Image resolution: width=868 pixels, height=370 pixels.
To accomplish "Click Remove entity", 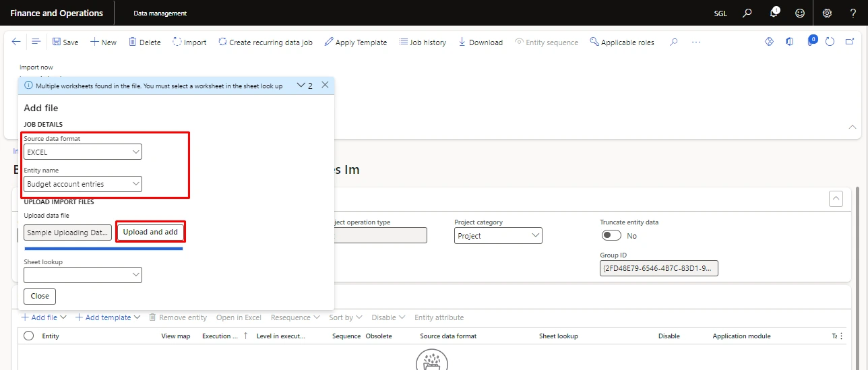I will click(x=178, y=317).
